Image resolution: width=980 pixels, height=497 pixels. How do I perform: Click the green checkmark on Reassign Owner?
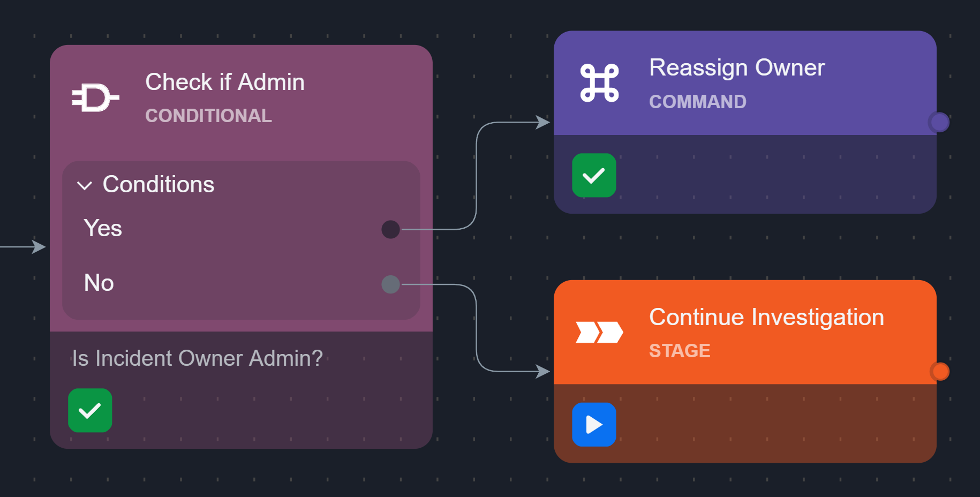click(x=594, y=176)
